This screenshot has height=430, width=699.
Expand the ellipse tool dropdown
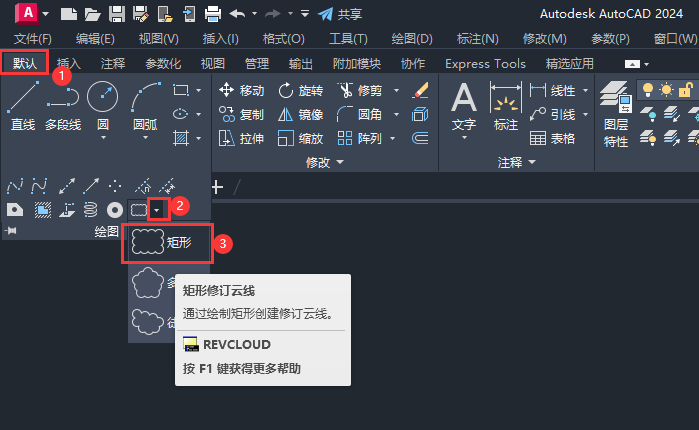coord(198,115)
